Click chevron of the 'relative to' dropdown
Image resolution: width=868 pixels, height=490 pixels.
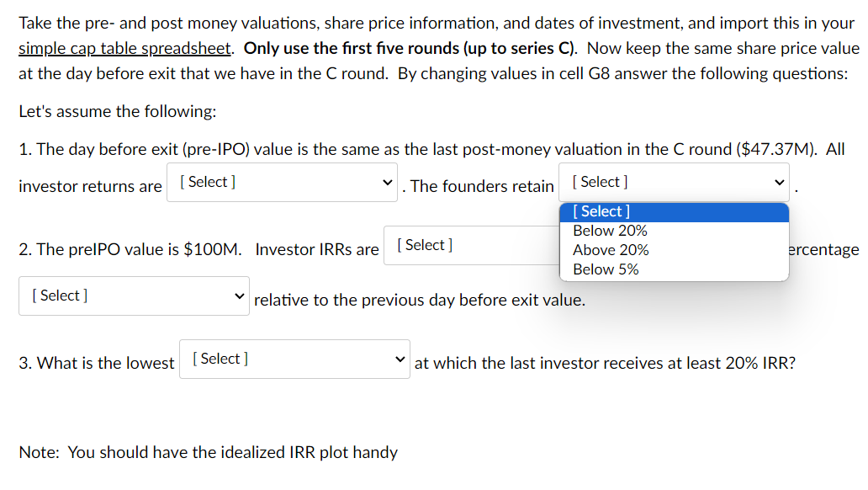(240, 296)
